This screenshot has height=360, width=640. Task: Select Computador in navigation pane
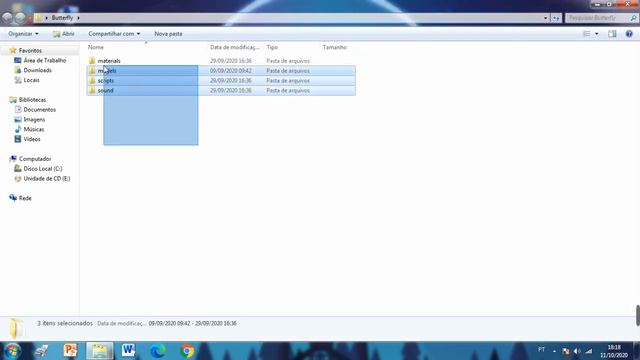(35, 159)
